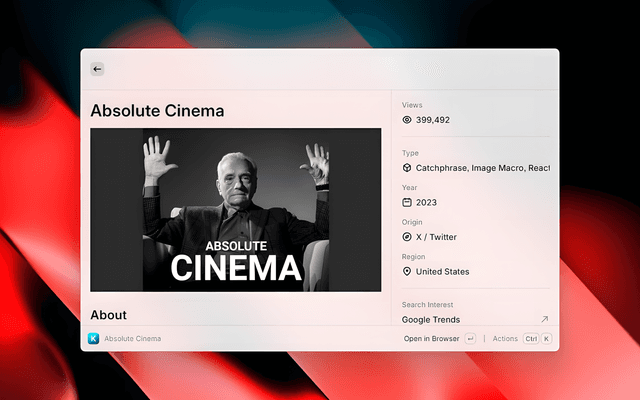Click the Catchphrase, Image Macro type value
Screen dimensions: 640x400
click(482, 168)
